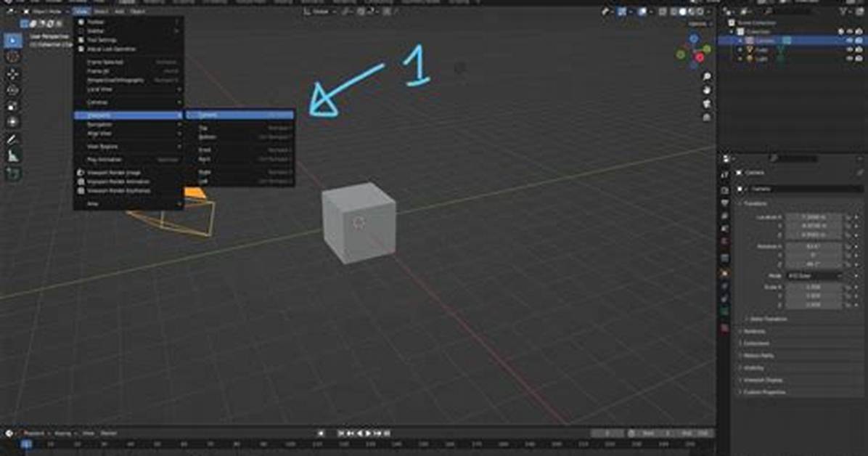Click the perspective/orthographic grid icon

[707, 118]
